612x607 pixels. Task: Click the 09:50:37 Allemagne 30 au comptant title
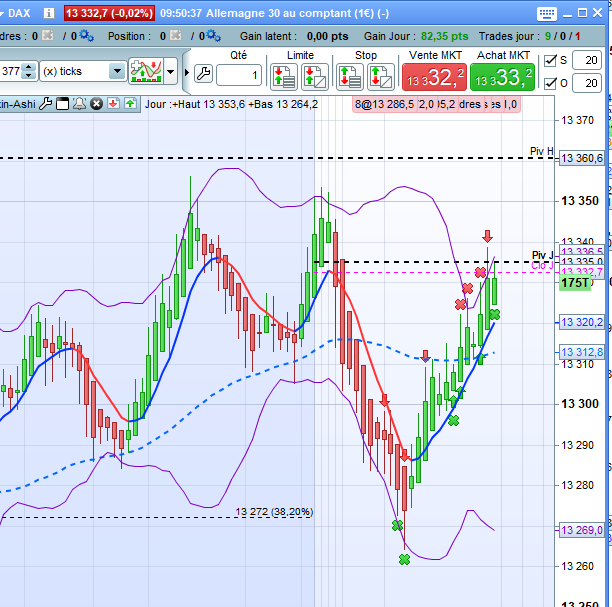click(274, 13)
